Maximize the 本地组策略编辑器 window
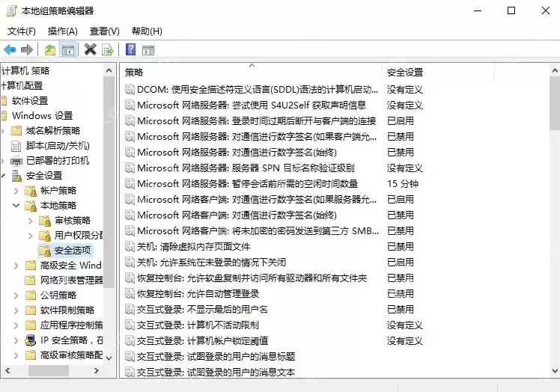 click(x=511, y=10)
